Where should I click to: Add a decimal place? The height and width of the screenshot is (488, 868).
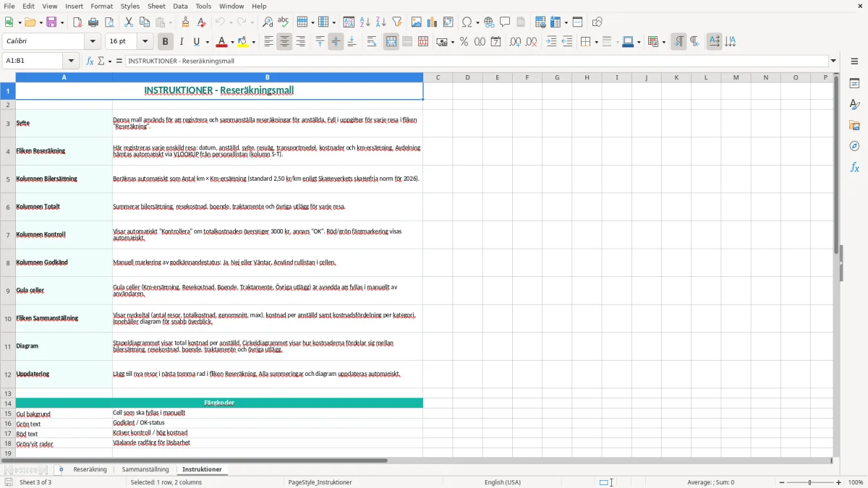[516, 42]
